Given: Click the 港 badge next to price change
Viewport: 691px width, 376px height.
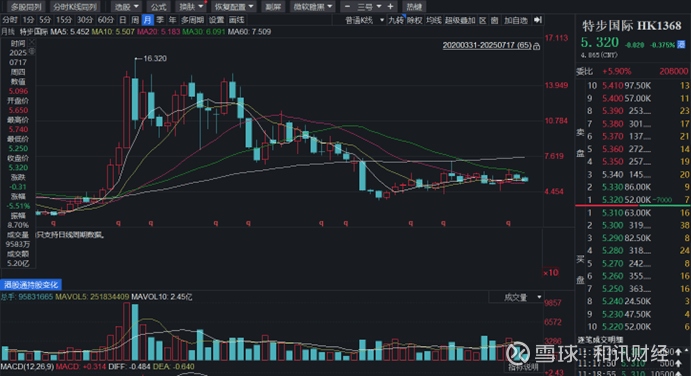Looking at the screenshot, I should [x=681, y=45].
